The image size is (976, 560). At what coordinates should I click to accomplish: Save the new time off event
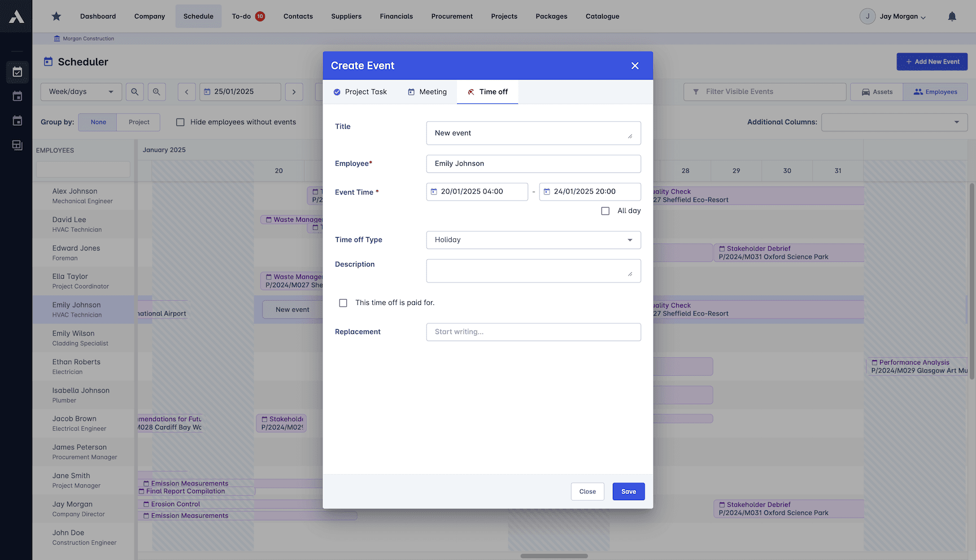click(628, 491)
